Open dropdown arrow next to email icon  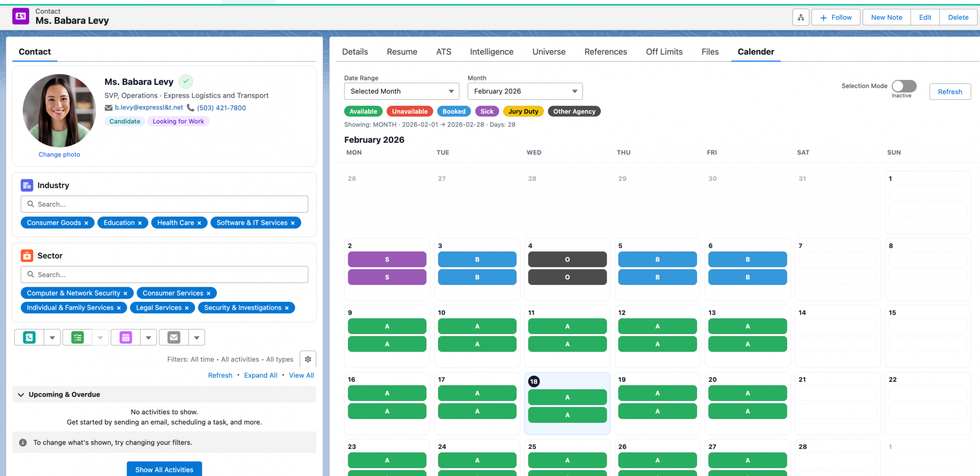[196, 337]
